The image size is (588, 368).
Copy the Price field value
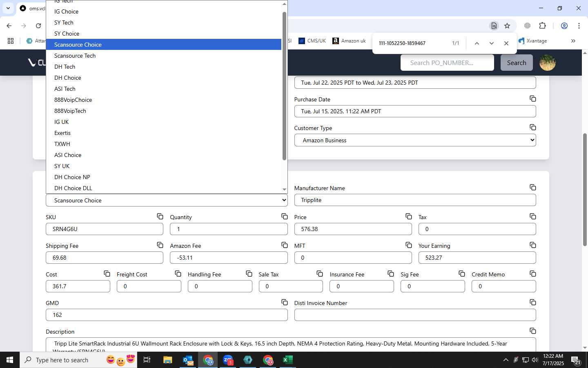pos(409,216)
